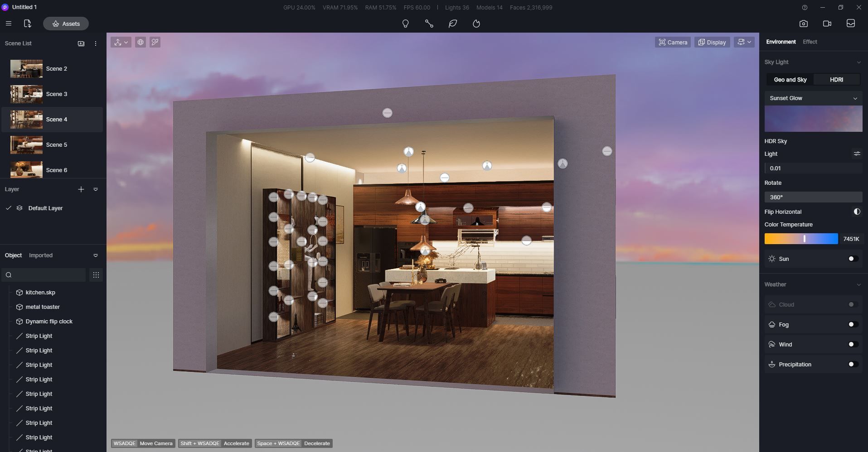Click the screenshot camera icon
This screenshot has width=868, height=452.
coord(803,24)
